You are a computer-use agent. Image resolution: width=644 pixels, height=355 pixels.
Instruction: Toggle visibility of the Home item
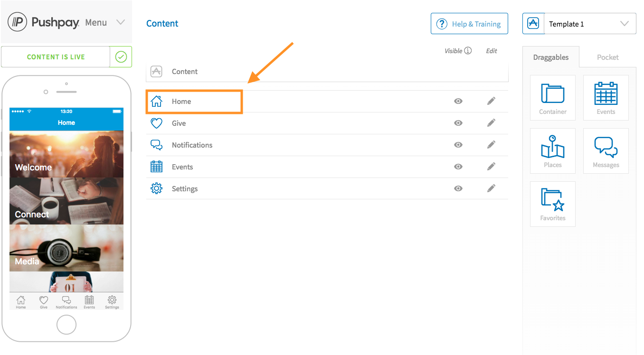click(458, 101)
